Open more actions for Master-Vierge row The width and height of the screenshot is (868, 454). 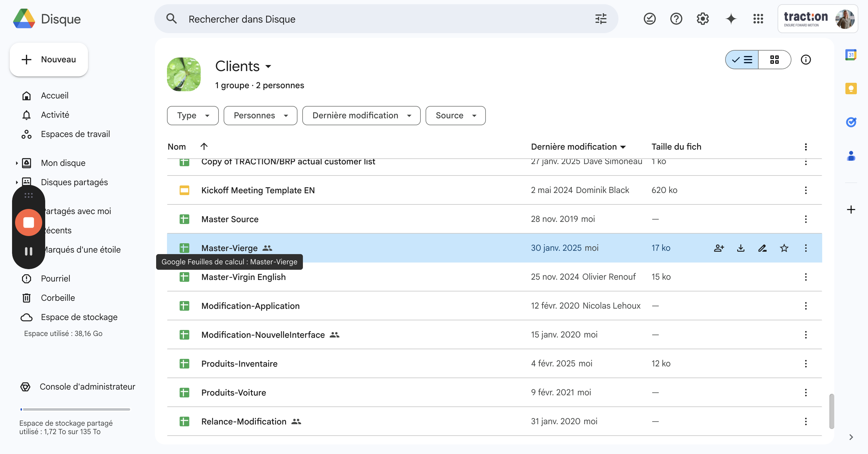[x=806, y=248]
